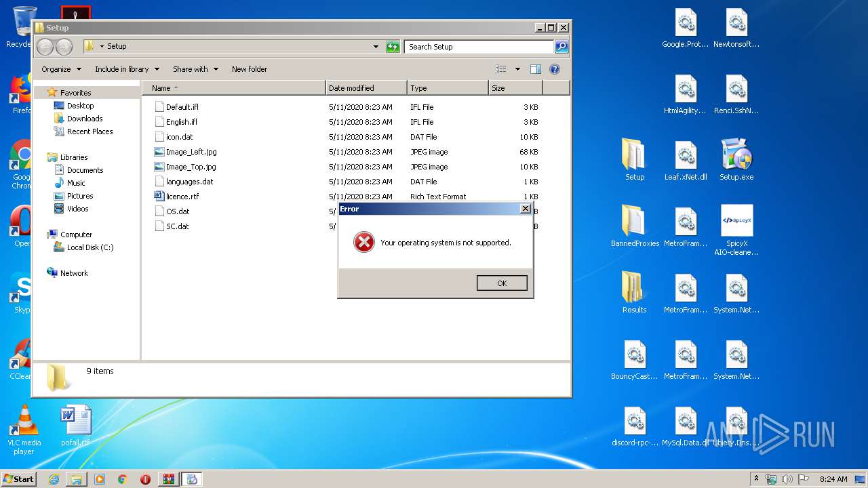Toggle the preview pane icon
This screenshot has height=488, width=868.
pyautogui.click(x=536, y=69)
